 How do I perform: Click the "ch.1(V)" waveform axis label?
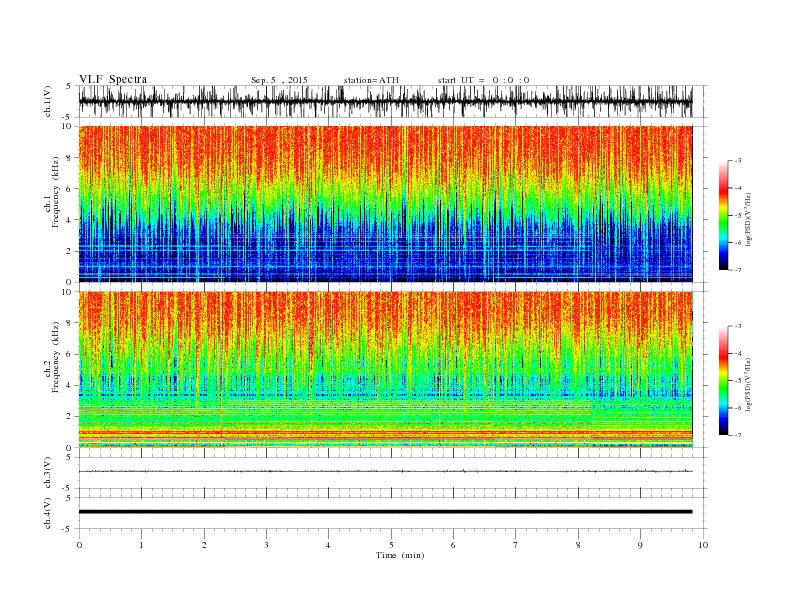(x=48, y=101)
